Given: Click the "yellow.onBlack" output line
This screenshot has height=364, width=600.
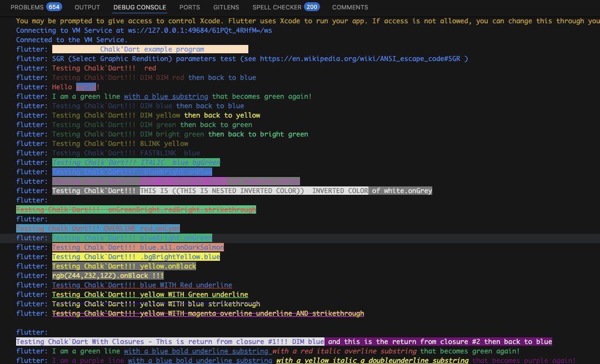Looking at the screenshot, I should [x=124, y=266].
